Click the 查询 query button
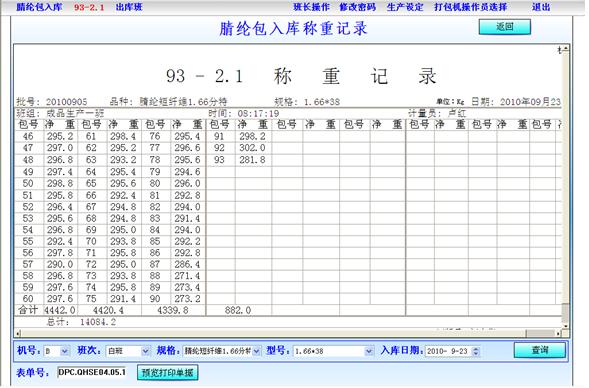The image size is (589, 388). pyautogui.click(x=539, y=350)
